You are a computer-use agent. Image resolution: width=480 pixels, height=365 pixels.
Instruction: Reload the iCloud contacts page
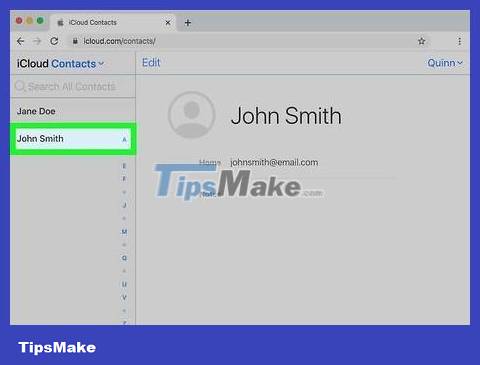pos(54,41)
